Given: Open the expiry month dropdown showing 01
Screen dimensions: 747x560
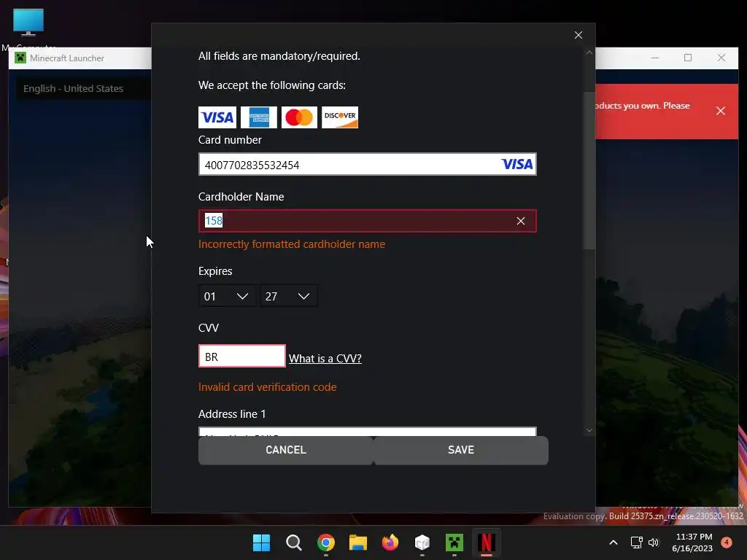Looking at the screenshot, I should click(x=227, y=296).
